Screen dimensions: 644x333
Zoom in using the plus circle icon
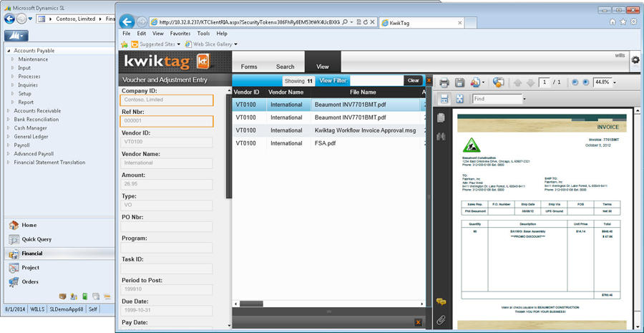pos(585,82)
